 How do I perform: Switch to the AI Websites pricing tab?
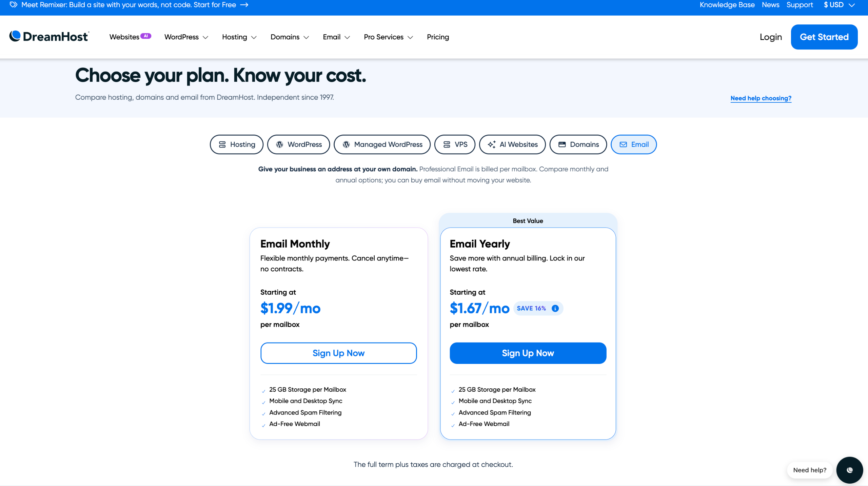512,144
